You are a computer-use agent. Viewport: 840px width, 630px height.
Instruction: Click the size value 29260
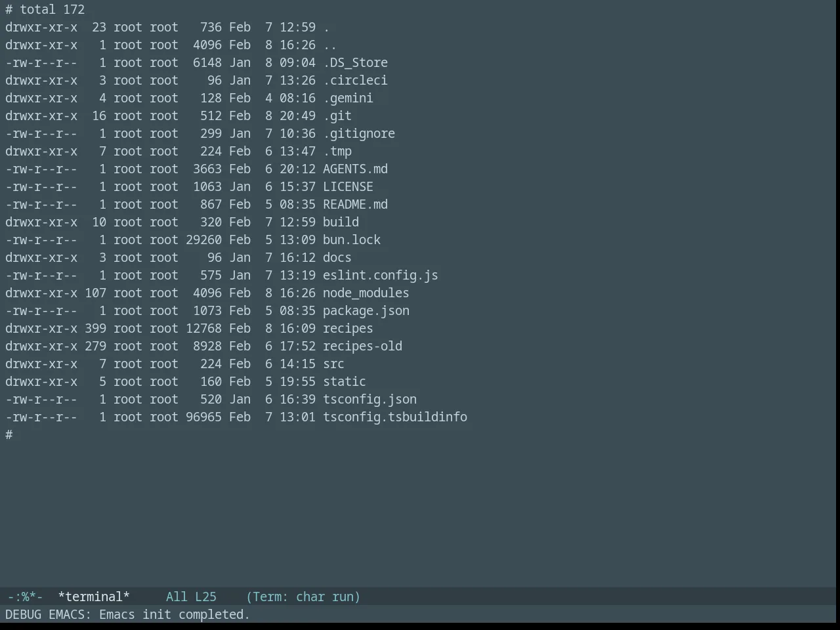203,240
